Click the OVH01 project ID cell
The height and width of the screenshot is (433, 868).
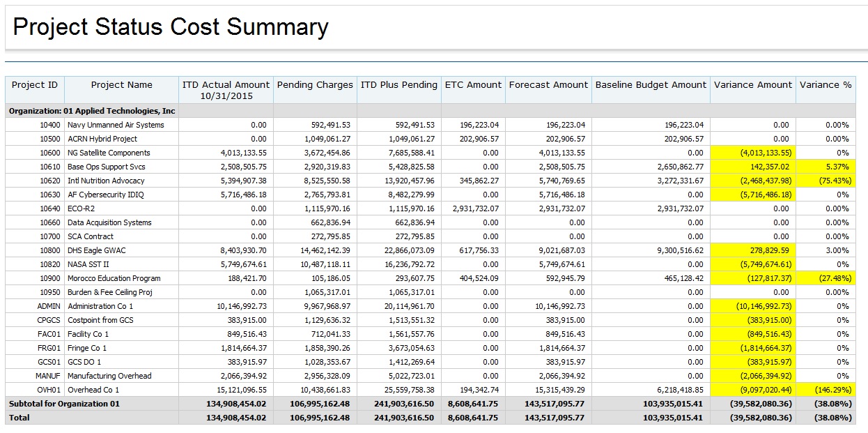click(49, 390)
